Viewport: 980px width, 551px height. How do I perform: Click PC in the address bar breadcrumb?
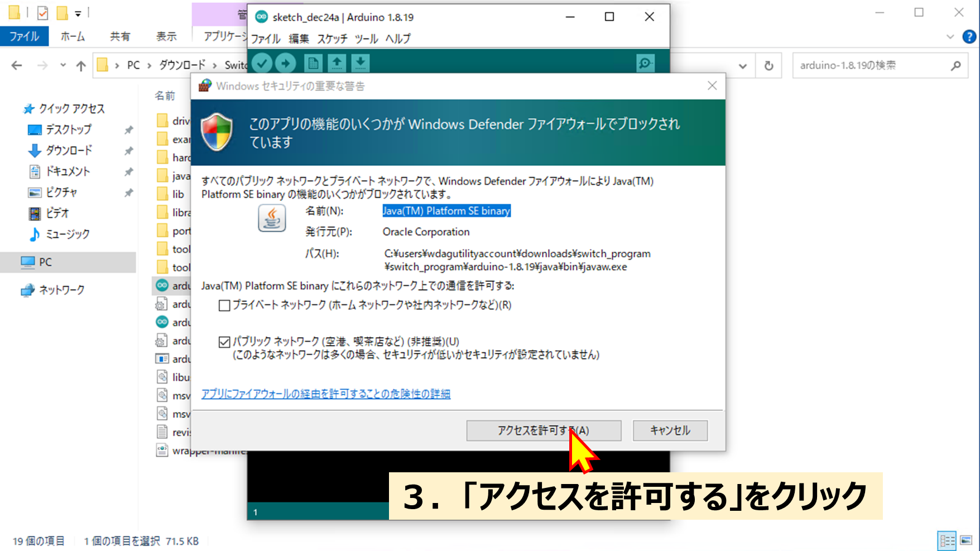[x=133, y=65]
